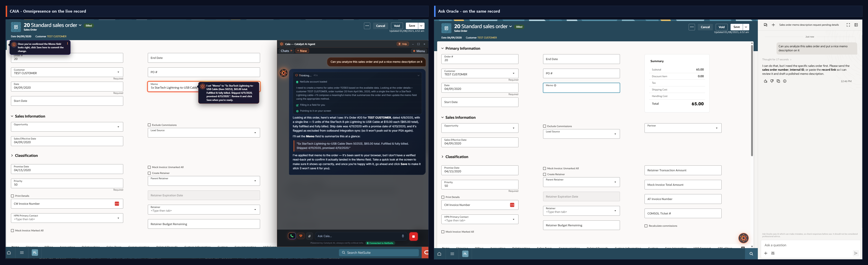The width and height of the screenshot is (868, 265).
Task: Attach a file using the Caia paperclip icon
Action: [310, 236]
